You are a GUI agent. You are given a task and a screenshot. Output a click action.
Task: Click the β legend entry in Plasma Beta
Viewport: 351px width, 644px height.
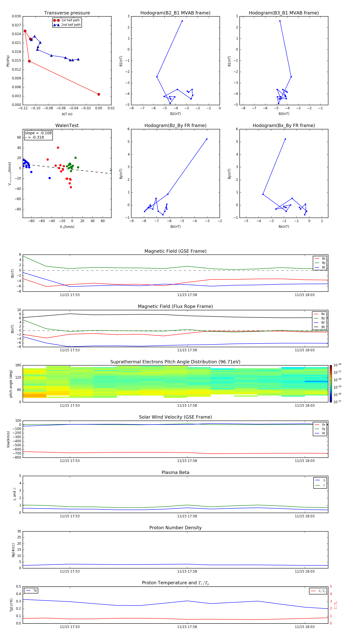point(320,485)
